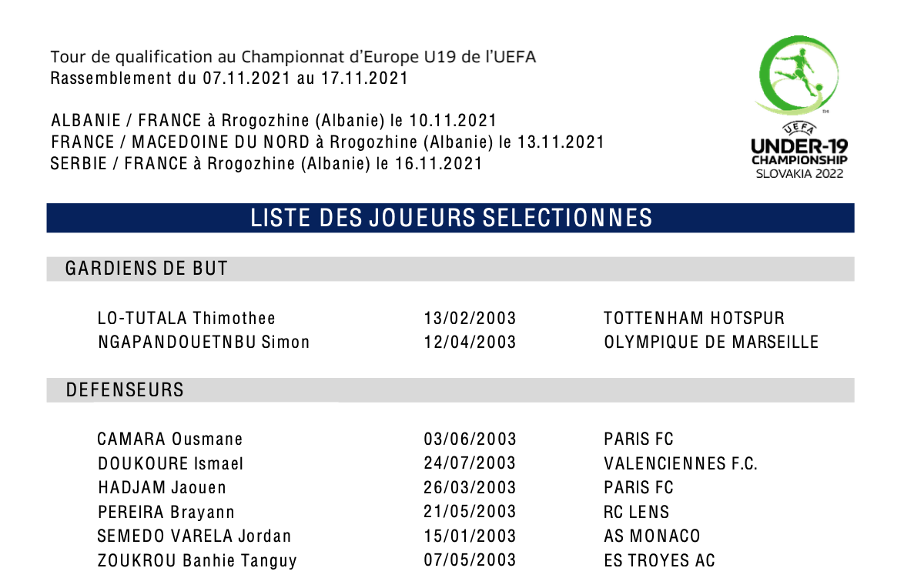This screenshot has width=904, height=588.
Task: Click the 'Tour de qualification' title line
Action: click(293, 57)
